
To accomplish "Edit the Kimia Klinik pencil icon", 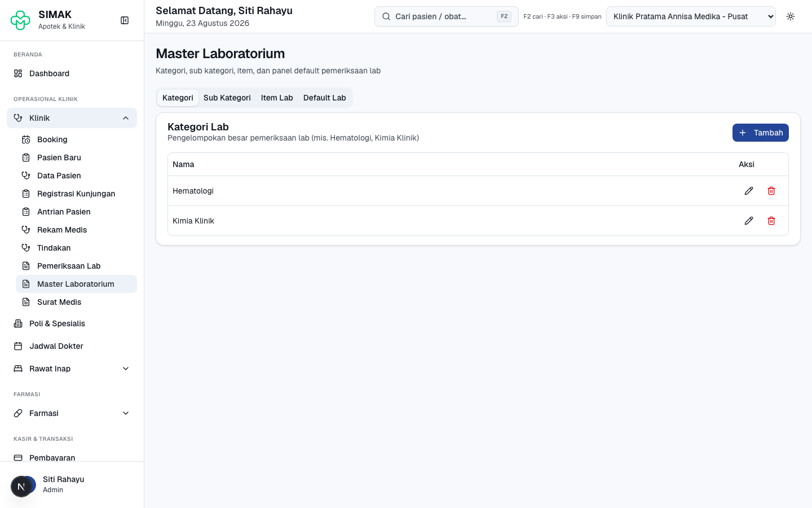I will (749, 221).
